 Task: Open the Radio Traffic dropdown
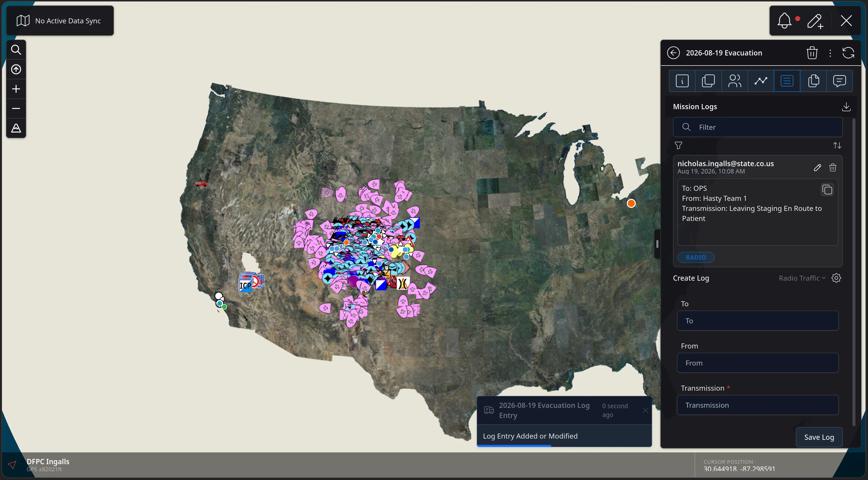click(x=802, y=278)
